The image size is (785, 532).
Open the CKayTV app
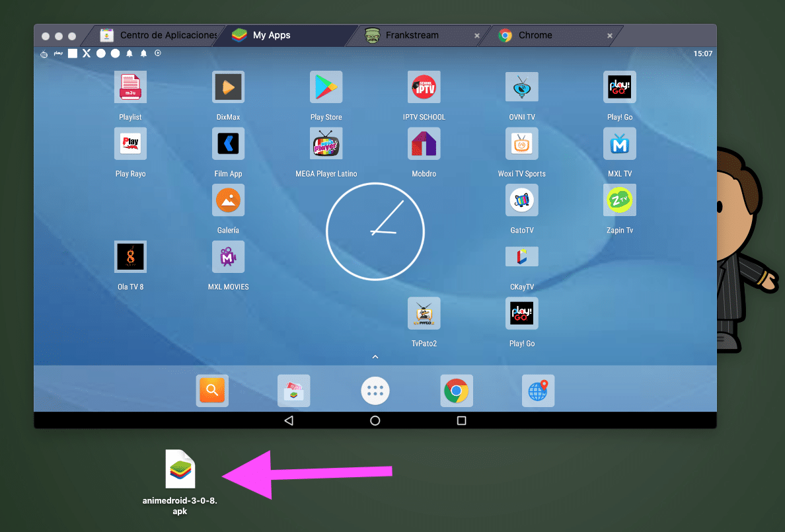[x=521, y=256]
